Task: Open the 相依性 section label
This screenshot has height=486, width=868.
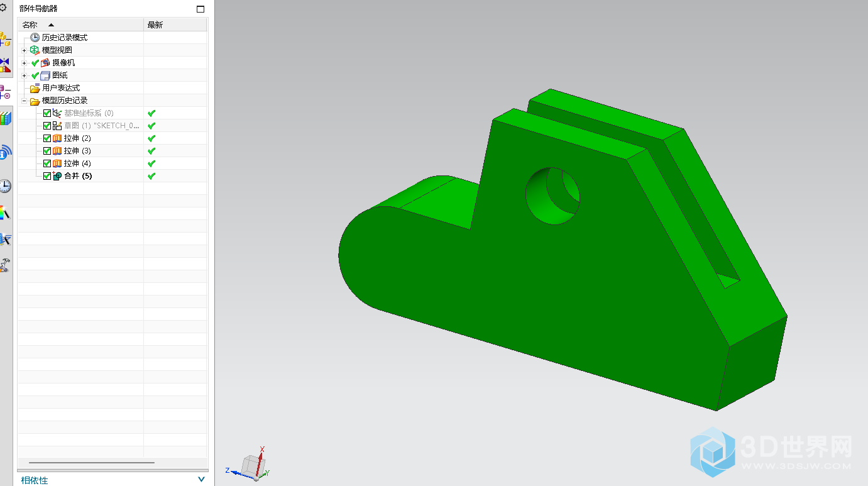Action: pyautogui.click(x=34, y=480)
